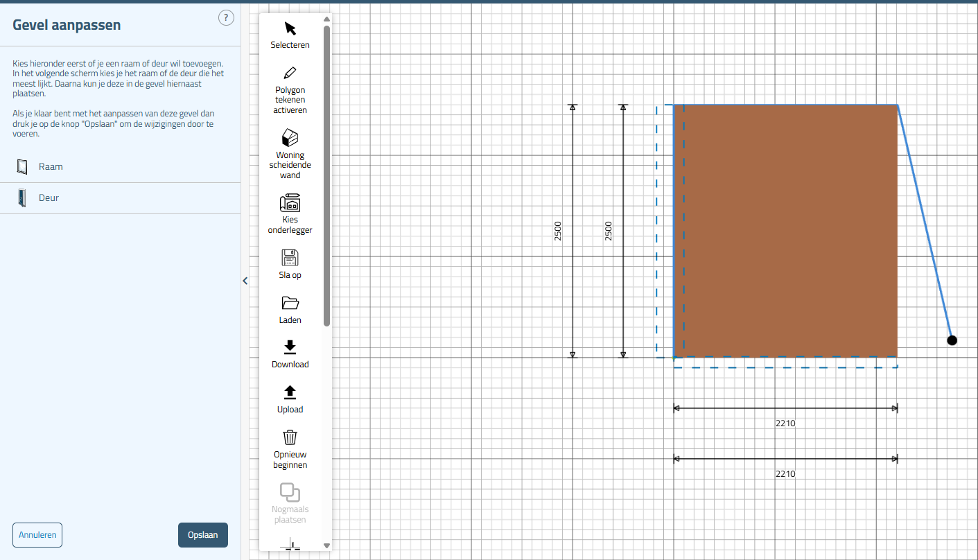Open the help question mark icon
978x560 pixels.
tap(226, 18)
